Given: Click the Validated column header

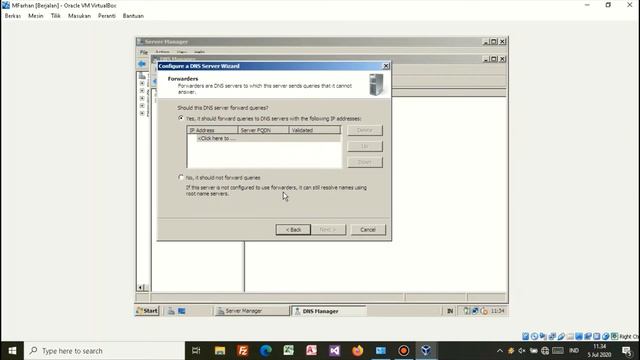Looking at the screenshot, I should [x=315, y=130].
